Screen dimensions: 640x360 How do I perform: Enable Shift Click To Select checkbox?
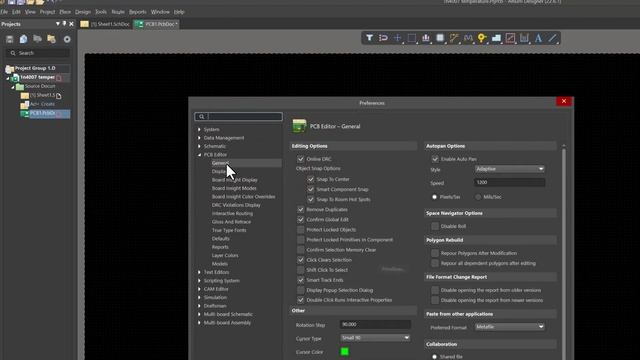tap(301, 270)
